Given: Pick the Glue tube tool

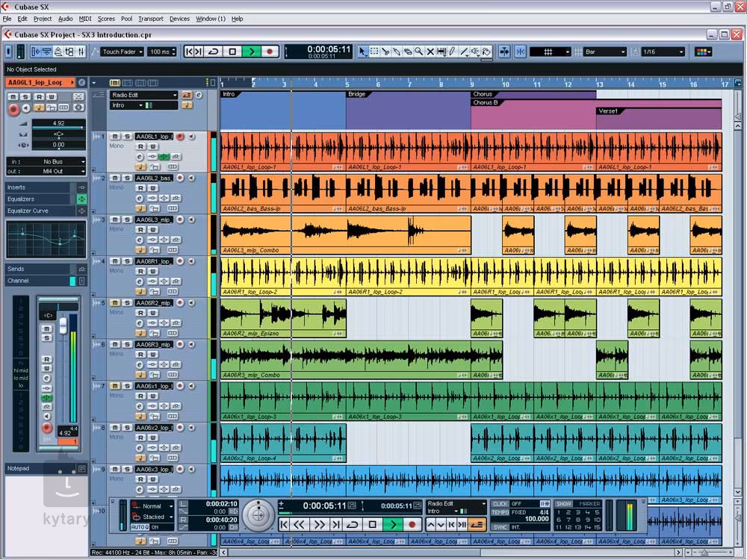Looking at the screenshot, I should coord(397,52).
